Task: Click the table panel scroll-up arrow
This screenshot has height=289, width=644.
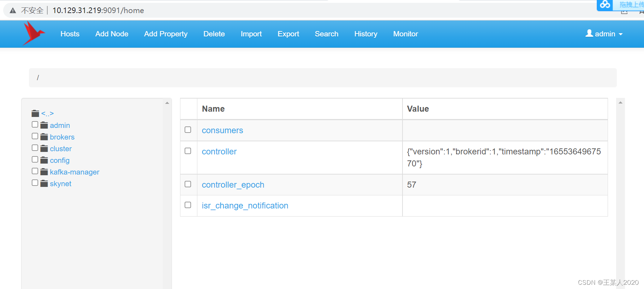Action: pos(620,102)
